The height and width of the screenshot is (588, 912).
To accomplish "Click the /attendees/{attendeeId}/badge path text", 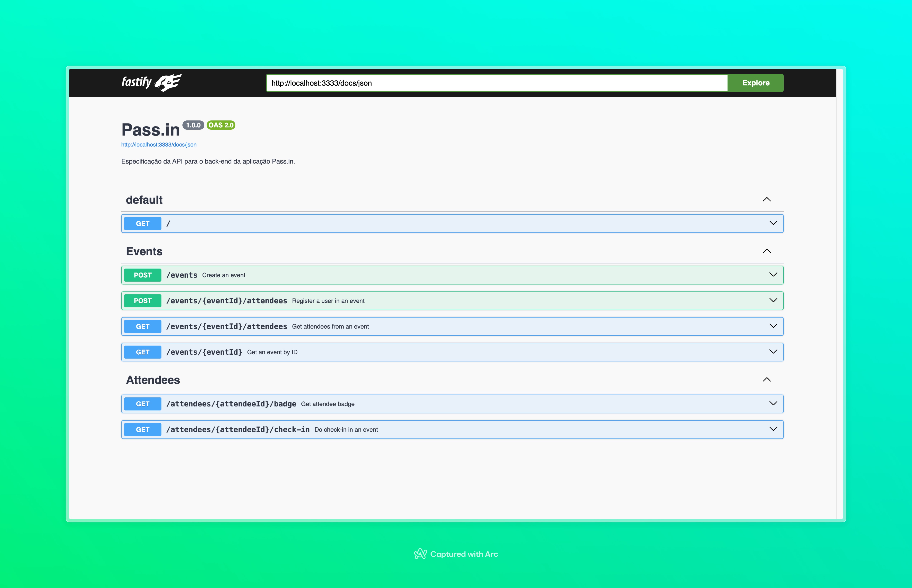I will point(231,404).
